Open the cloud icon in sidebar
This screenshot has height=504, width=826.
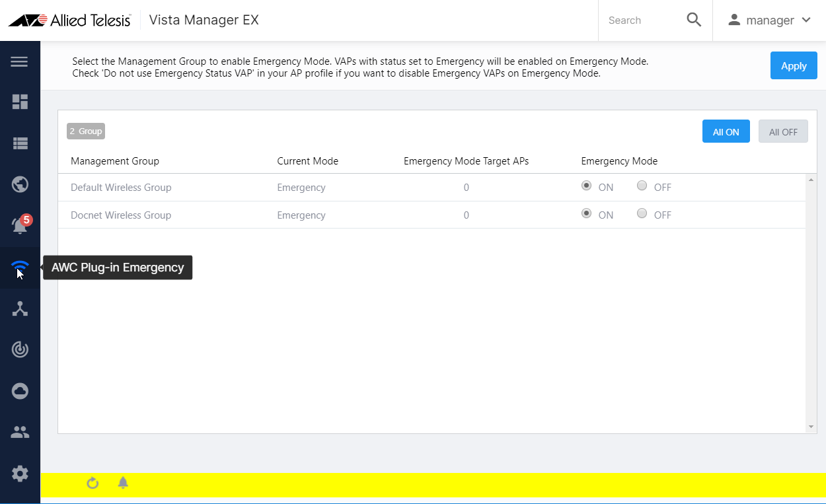(x=20, y=391)
